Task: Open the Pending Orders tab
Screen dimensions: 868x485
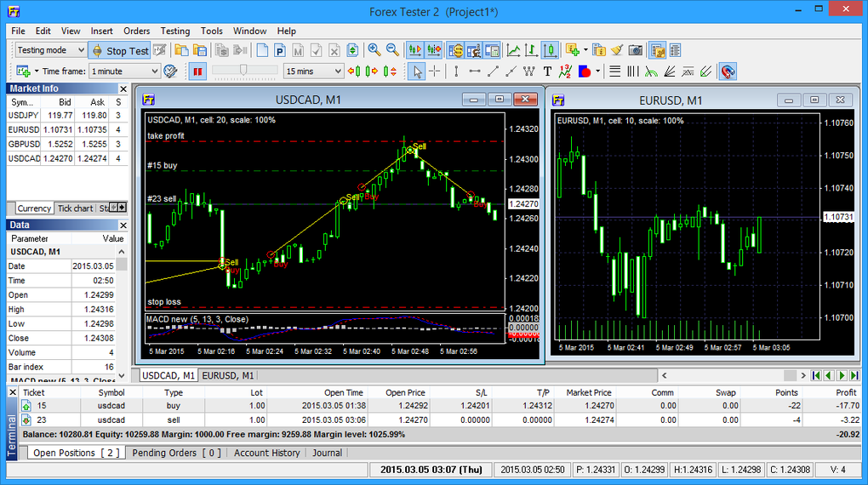Action: 176,453
